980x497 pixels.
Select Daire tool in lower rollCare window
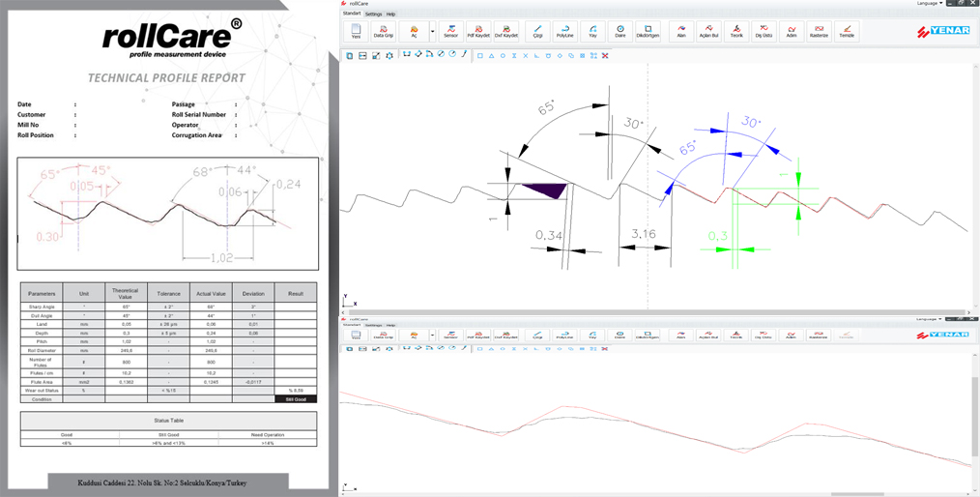(620, 336)
